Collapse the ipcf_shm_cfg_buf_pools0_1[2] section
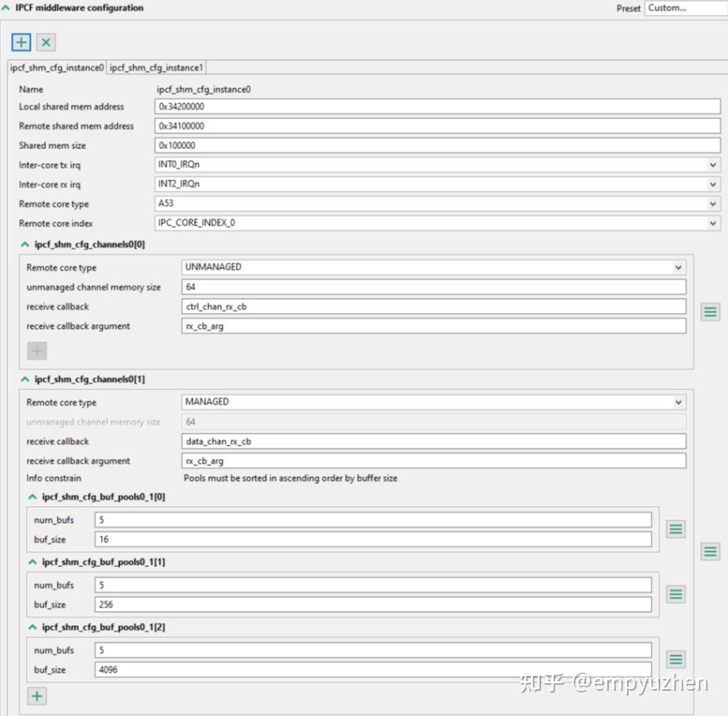The height and width of the screenshot is (716, 728). (32, 627)
